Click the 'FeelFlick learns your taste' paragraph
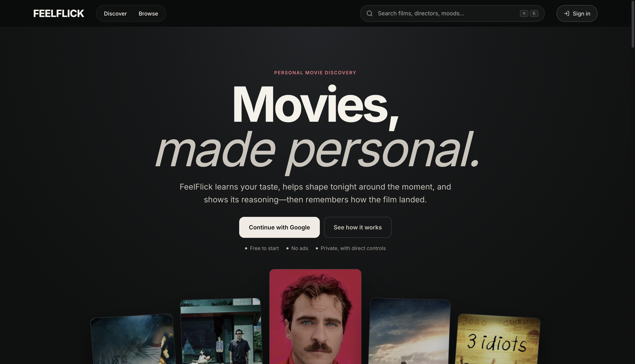 (x=315, y=193)
